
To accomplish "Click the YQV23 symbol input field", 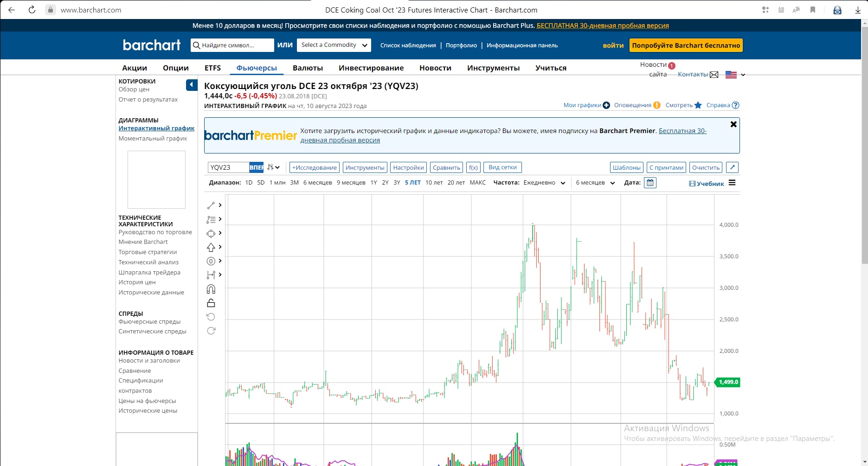I will point(228,167).
